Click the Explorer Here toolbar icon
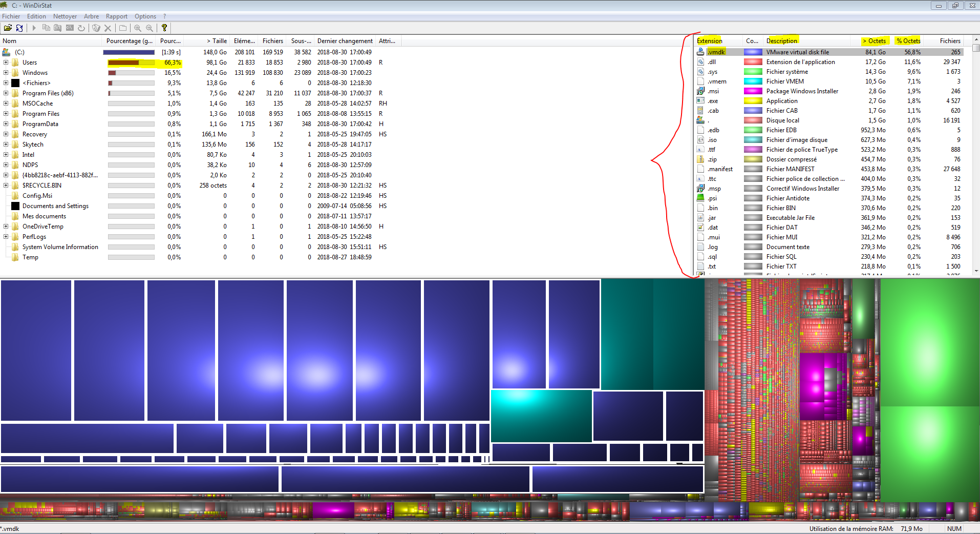Screen dimensions: 980x534 point(58,28)
